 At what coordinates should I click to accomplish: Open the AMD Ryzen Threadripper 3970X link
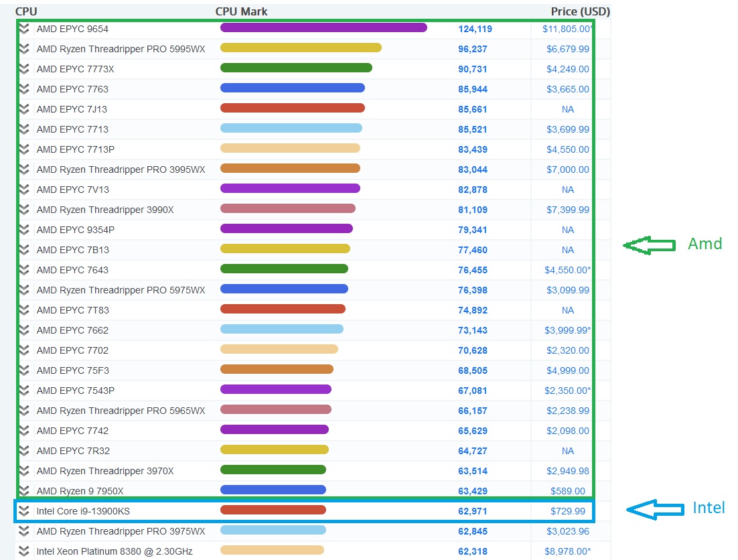(105, 471)
